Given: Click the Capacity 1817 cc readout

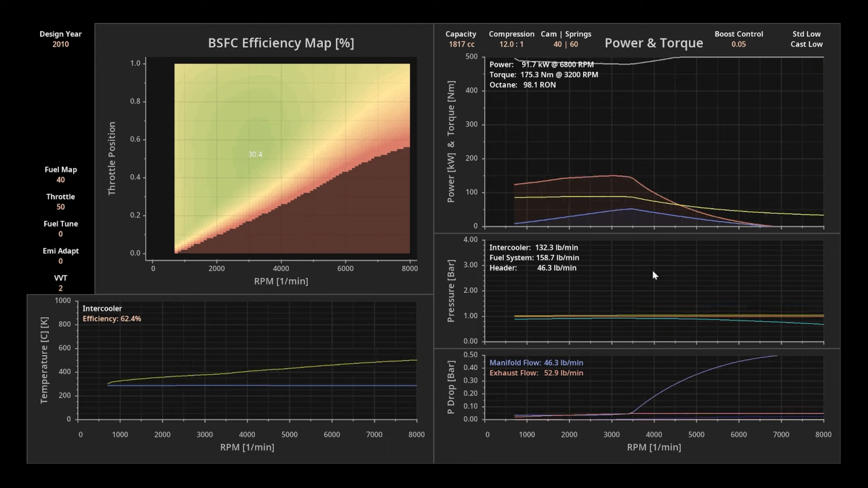Looking at the screenshot, I should click(x=461, y=44).
